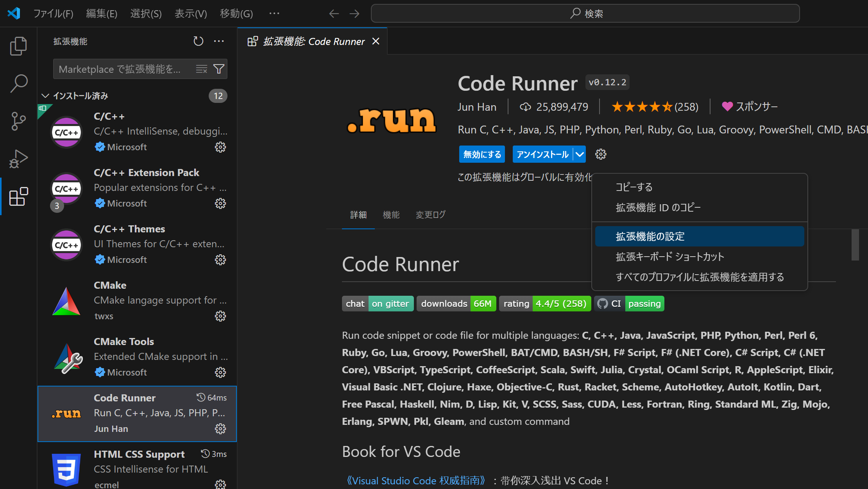The image size is (868, 489).
Task: Open gear menu for C/C++ Themes
Action: [220, 260]
